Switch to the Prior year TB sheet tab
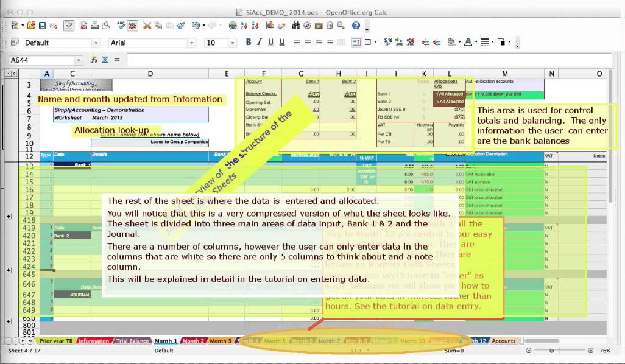 [56, 341]
